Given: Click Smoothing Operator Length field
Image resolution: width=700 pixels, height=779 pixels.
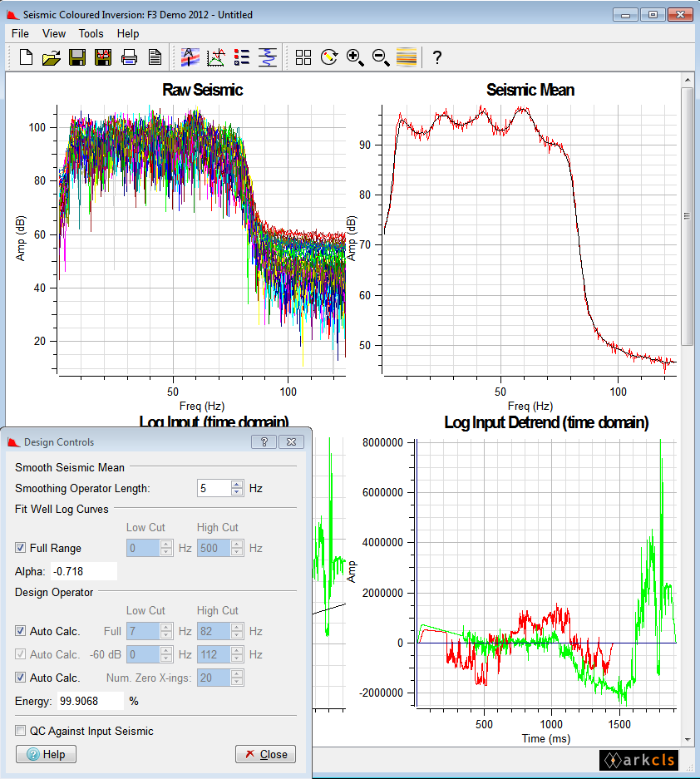Looking at the screenshot, I should click(214, 488).
